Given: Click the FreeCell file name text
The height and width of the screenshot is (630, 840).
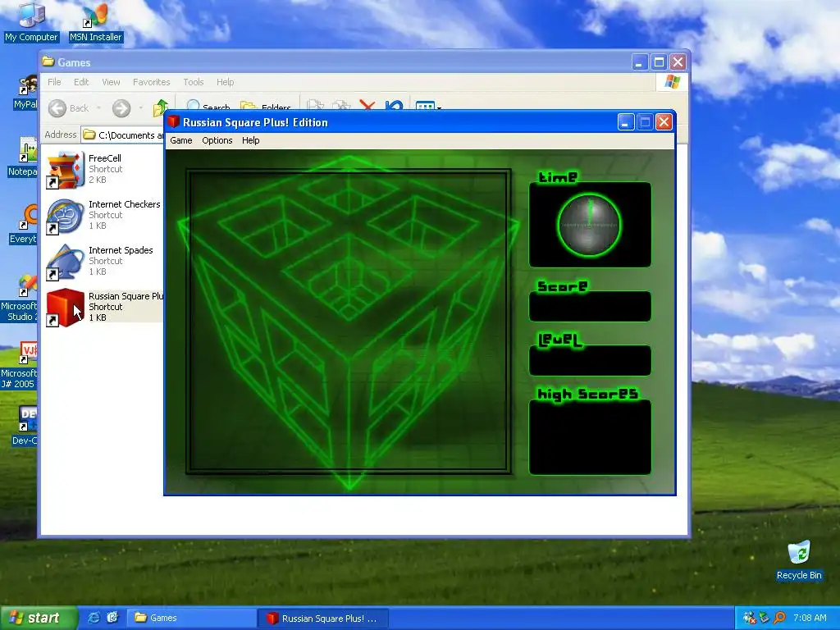Looking at the screenshot, I should (x=105, y=158).
